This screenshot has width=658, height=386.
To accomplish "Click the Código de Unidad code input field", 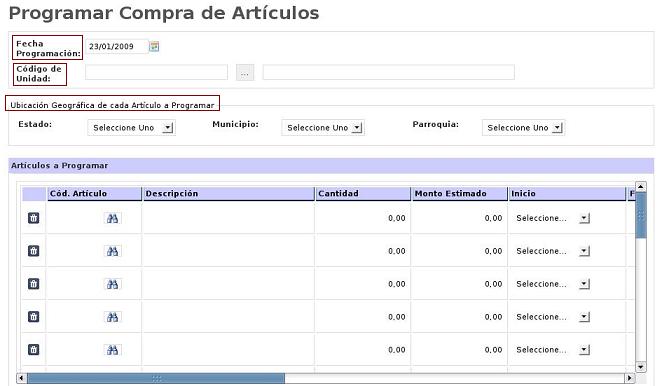I will pos(156,72).
